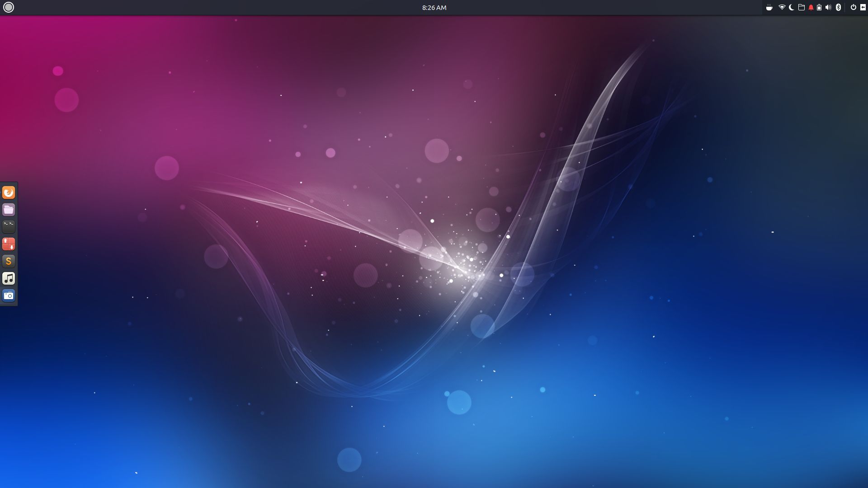The width and height of the screenshot is (868, 488).
Task: Open the Files manager dock icon
Action: pyautogui.click(x=9, y=210)
